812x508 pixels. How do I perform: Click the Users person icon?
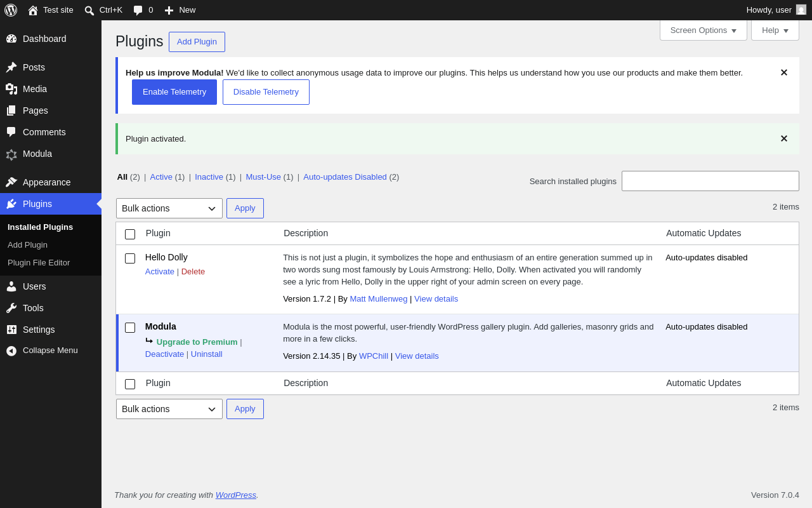(x=11, y=286)
